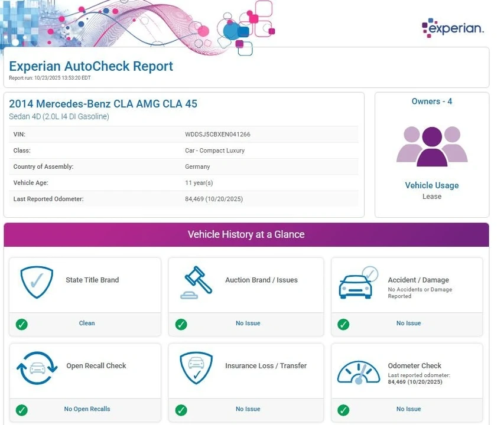Click the Sedan 4D engine description
Image resolution: width=504 pixels, height=425 pixels.
(59, 116)
